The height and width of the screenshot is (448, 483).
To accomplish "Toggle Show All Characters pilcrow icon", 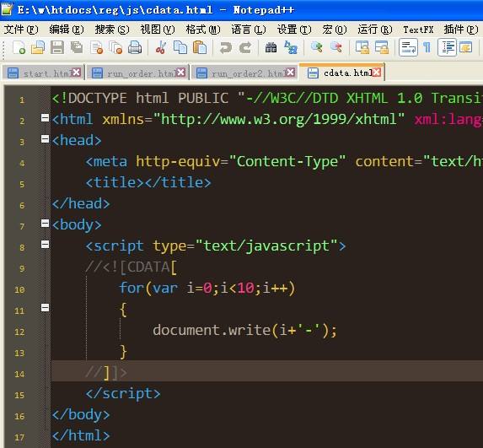I will pyautogui.click(x=427, y=48).
